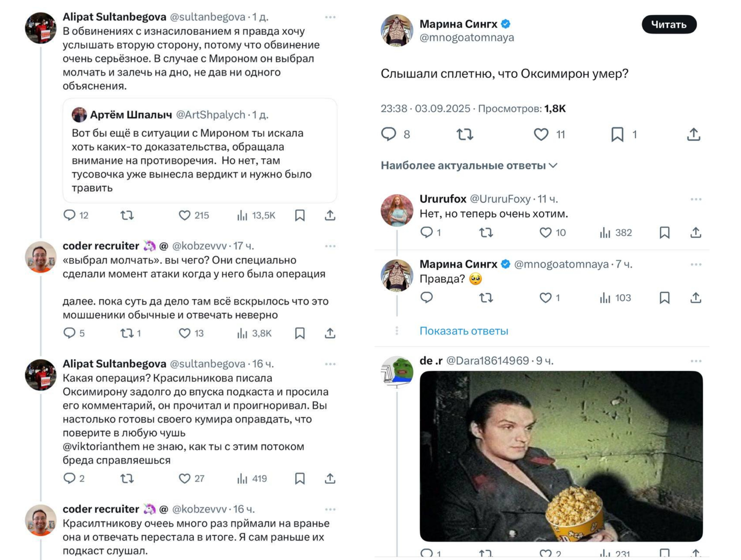This screenshot has height=560, width=741.
Task: Click the Показать ответы link
Action: pos(464,331)
